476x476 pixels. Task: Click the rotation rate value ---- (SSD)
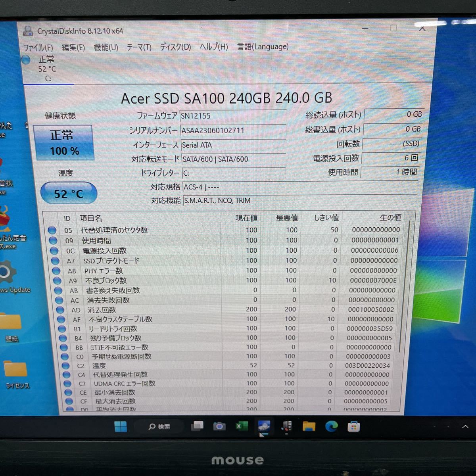point(392,144)
